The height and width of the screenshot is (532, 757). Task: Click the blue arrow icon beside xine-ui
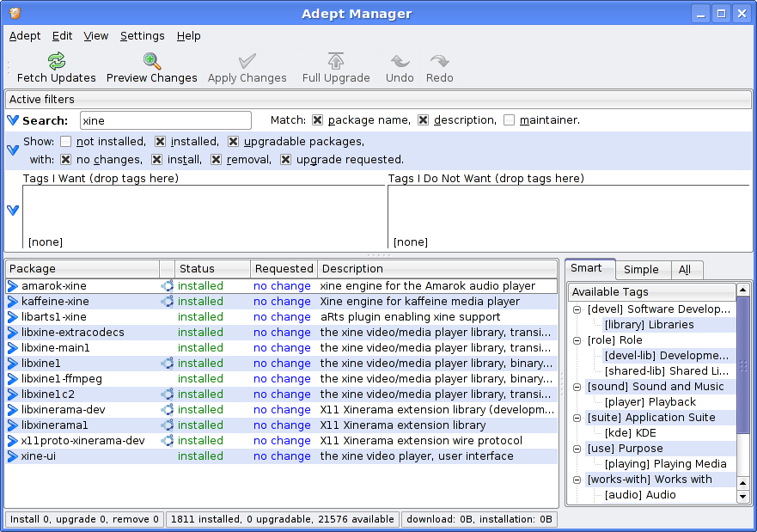13,456
